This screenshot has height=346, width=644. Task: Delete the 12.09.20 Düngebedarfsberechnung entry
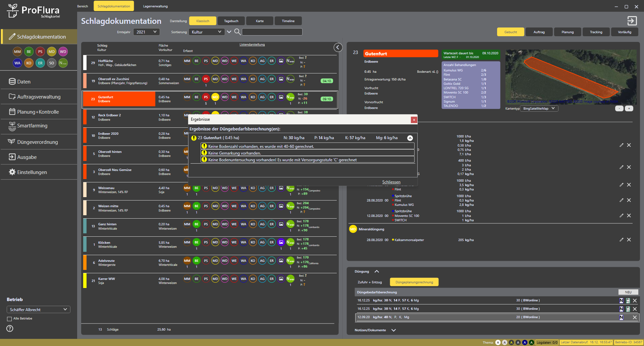[x=635, y=317]
